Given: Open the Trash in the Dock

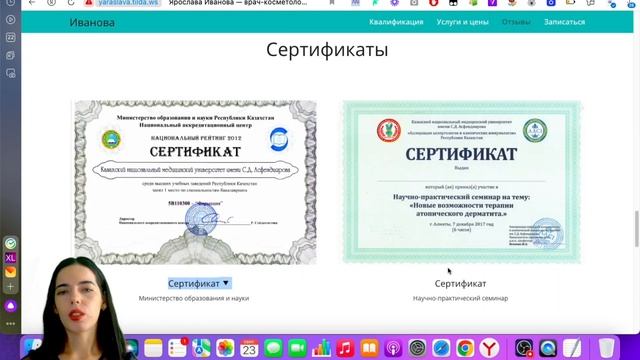Looking at the screenshot, I should pyautogui.click(x=606, y=349).
